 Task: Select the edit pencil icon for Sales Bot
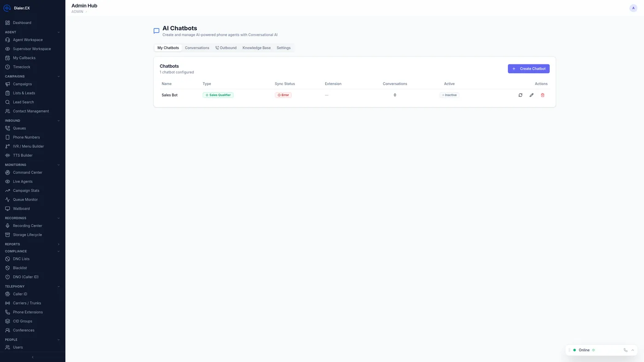(531, 95)
